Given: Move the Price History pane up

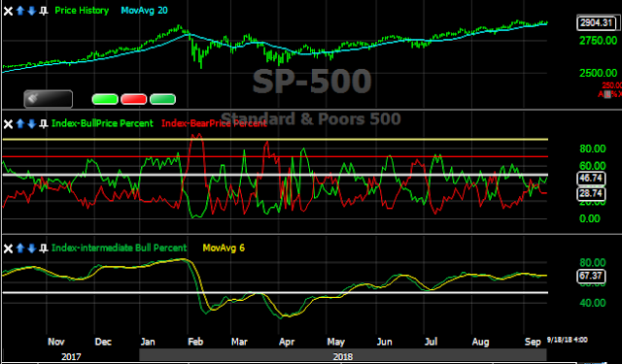Looking at the screenshot, I should click(20, 11).
